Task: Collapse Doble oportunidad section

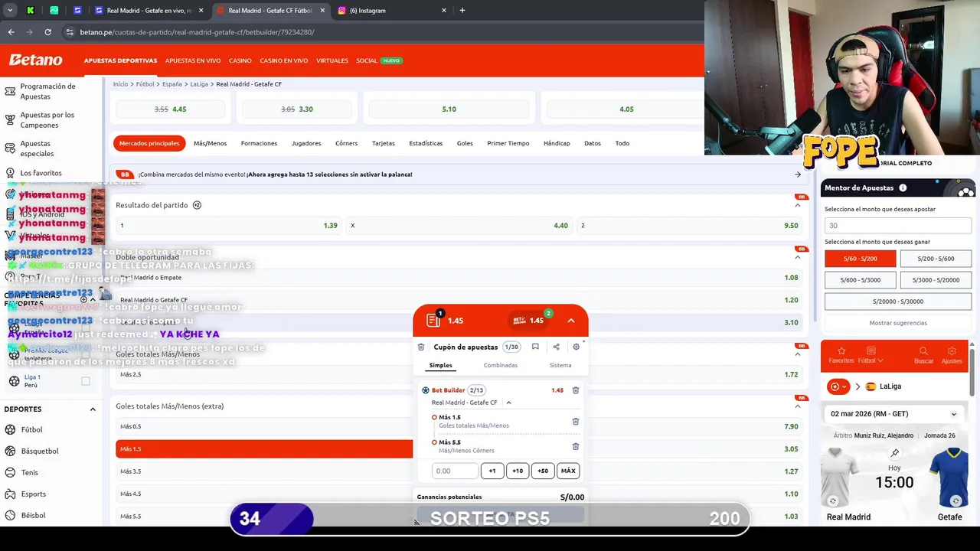Action: (x=797, y=257)
